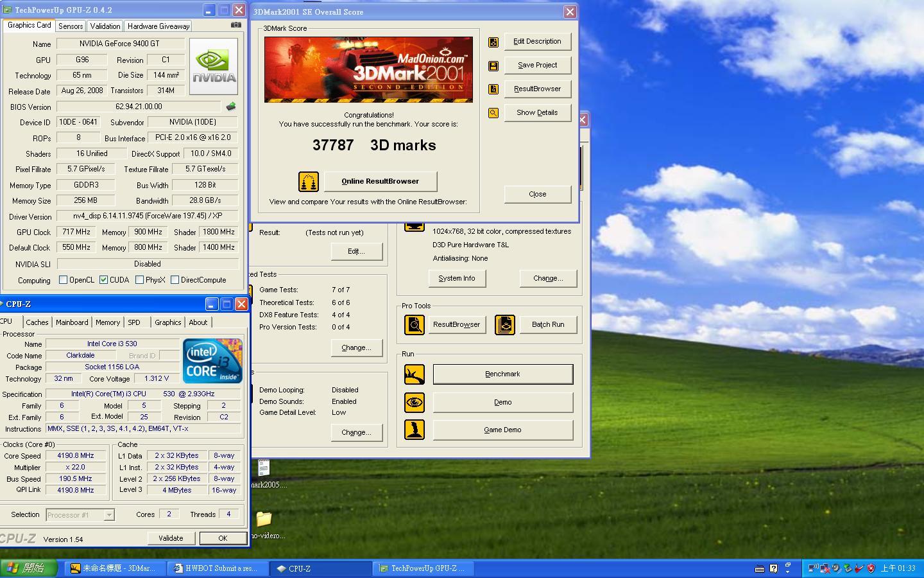Open the Start button on the taskbar
924x578 pixels.
pyautogui.click(x=28, y=568)
